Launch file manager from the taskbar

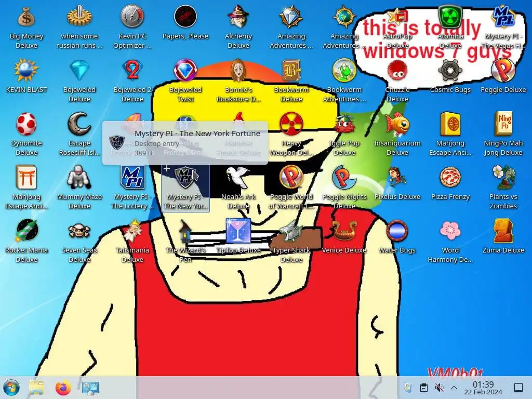(36, 388)
